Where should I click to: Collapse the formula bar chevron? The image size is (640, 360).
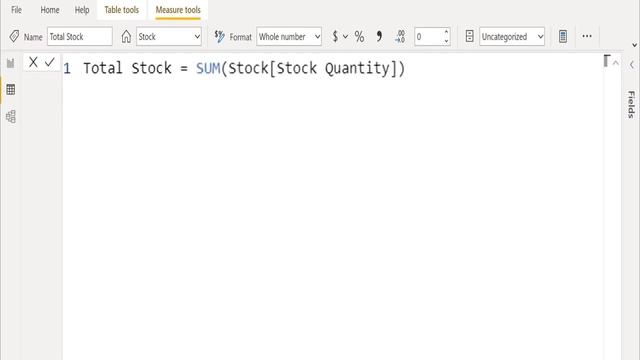tap(616, 63)
